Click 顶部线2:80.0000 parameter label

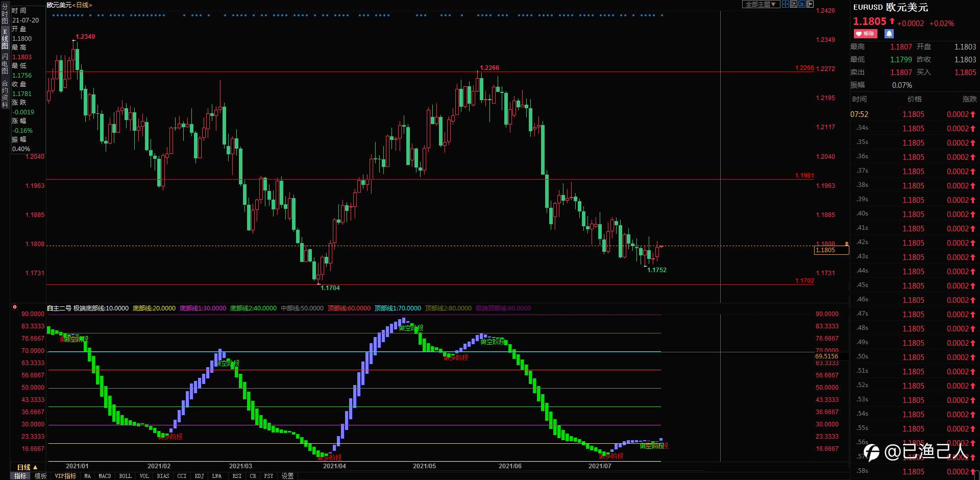448,308
